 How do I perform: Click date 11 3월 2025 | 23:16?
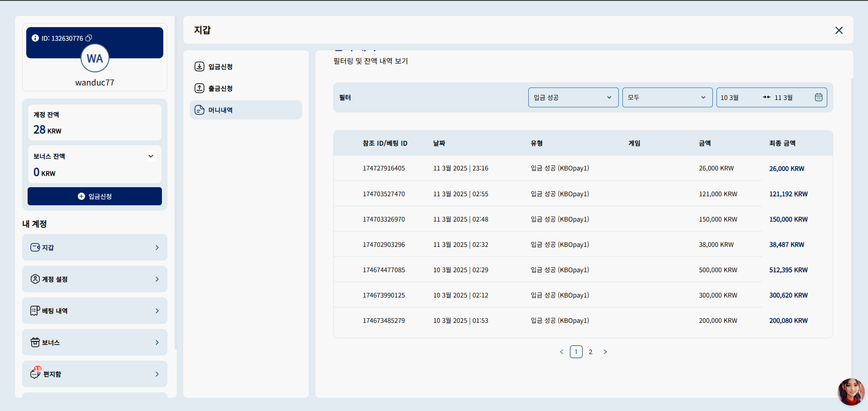pyautogui.click(x=460, y=168)
